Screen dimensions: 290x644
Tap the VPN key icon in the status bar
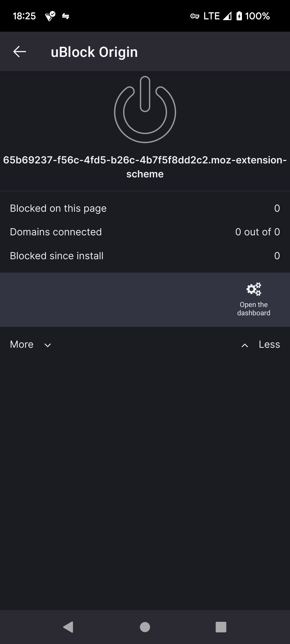[195, 16]
